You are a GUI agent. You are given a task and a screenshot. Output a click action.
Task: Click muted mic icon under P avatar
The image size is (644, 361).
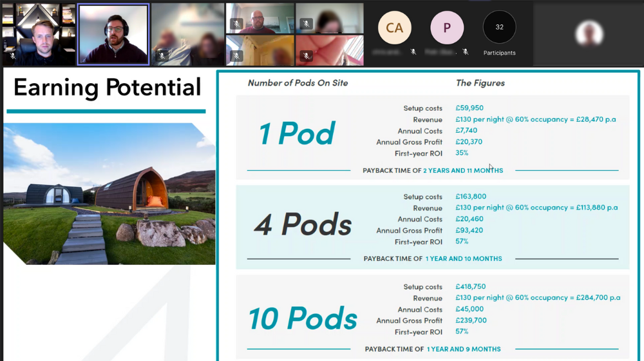466,52
